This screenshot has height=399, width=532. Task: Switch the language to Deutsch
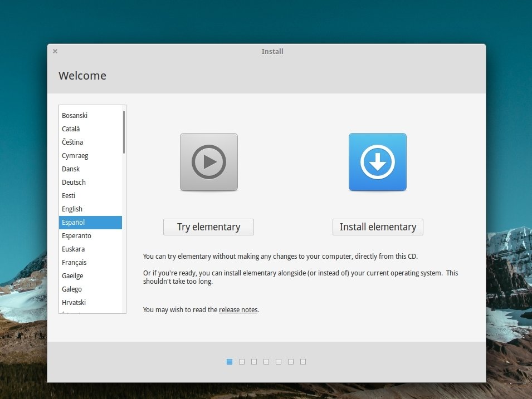pos(90,183)
